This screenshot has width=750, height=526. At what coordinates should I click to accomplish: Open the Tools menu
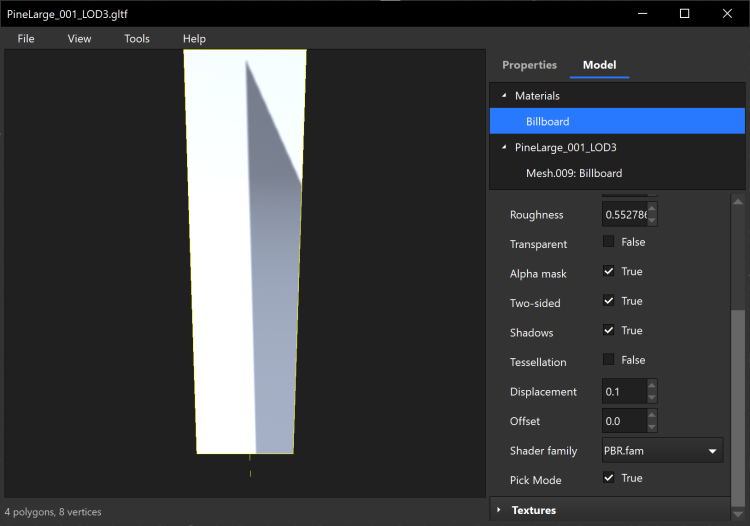(137, 39)
